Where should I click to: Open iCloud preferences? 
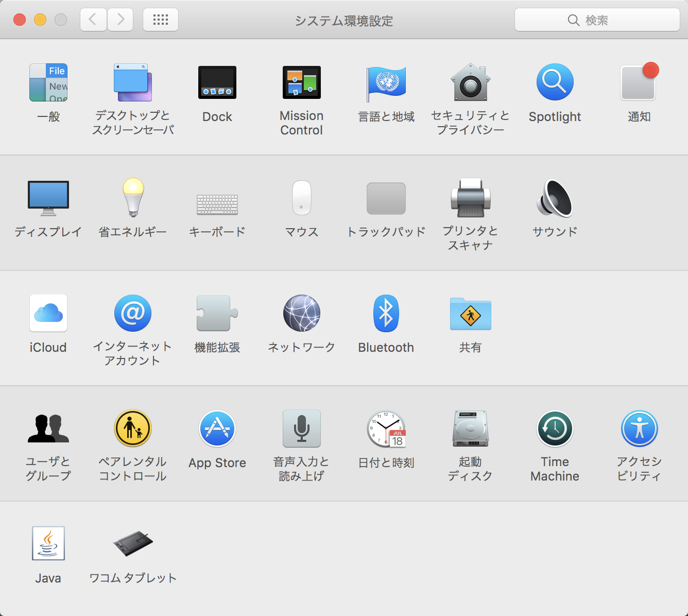coord(48,313)
